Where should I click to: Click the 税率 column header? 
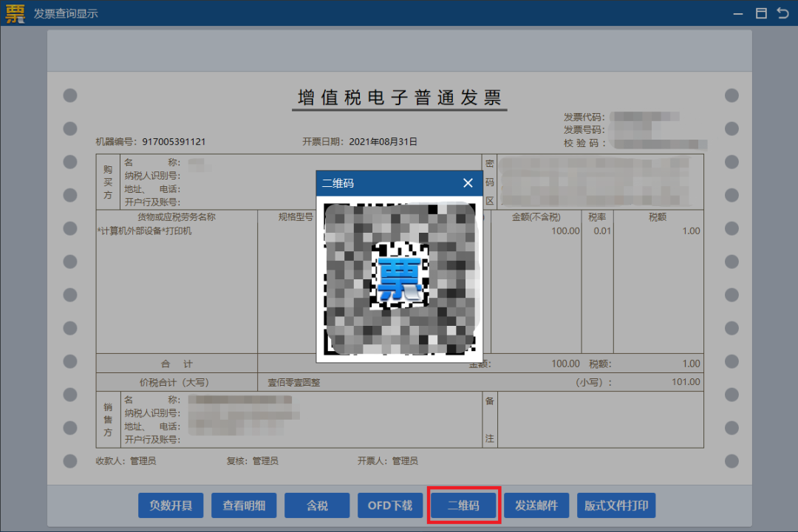(x=597, y=217)
